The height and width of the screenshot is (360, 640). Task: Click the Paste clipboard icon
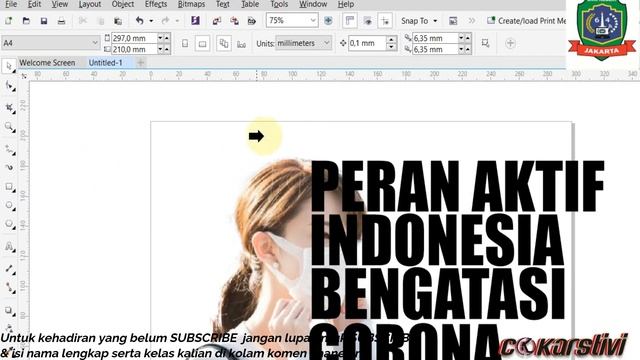coord(118,20)
